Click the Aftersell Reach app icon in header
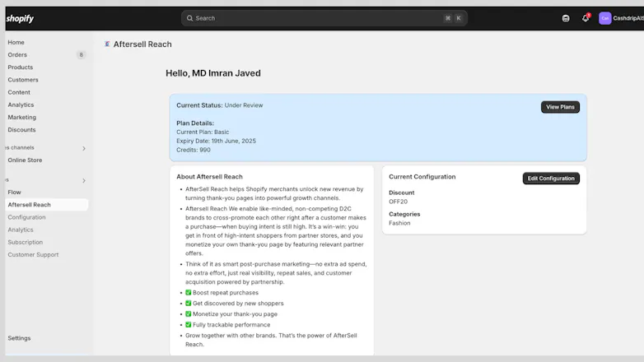Screen dimensions: 644x362 point(107,44)
